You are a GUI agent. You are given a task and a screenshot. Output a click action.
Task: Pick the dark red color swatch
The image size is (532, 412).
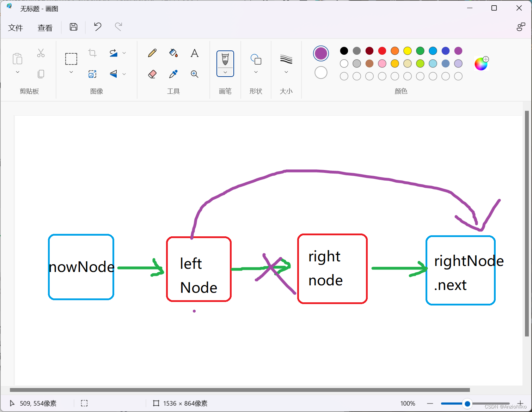(x=369, y=51)
